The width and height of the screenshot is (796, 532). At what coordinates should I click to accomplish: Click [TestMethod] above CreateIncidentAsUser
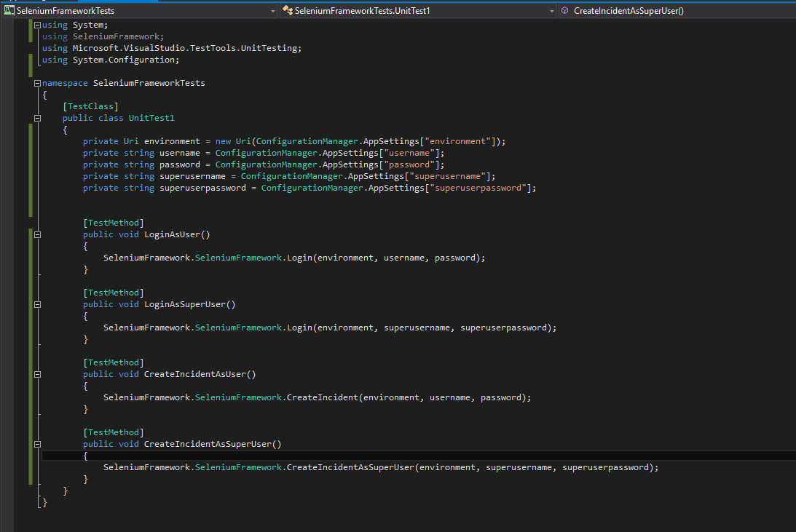[x=114, y=363]
